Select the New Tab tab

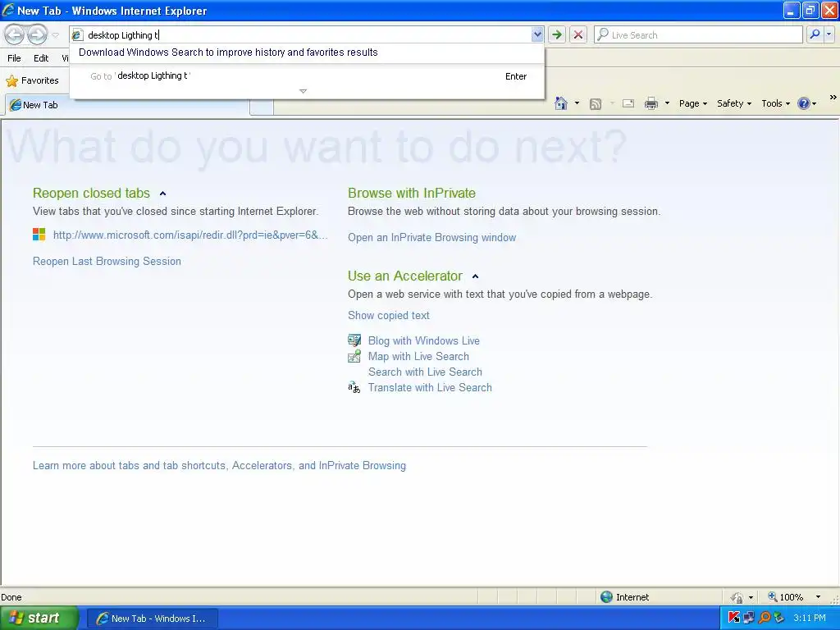click(x=127, y=105)
